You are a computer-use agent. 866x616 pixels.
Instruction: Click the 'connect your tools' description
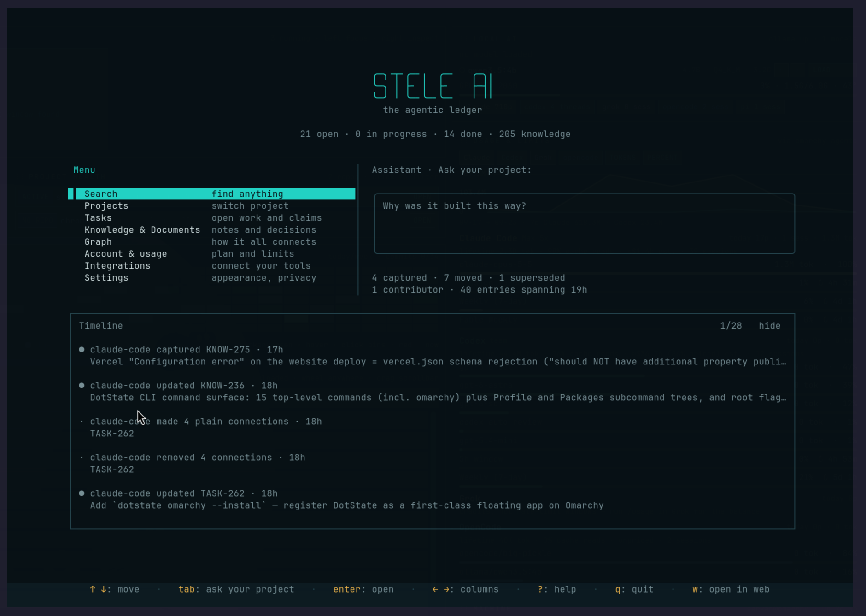pos(261,266)
